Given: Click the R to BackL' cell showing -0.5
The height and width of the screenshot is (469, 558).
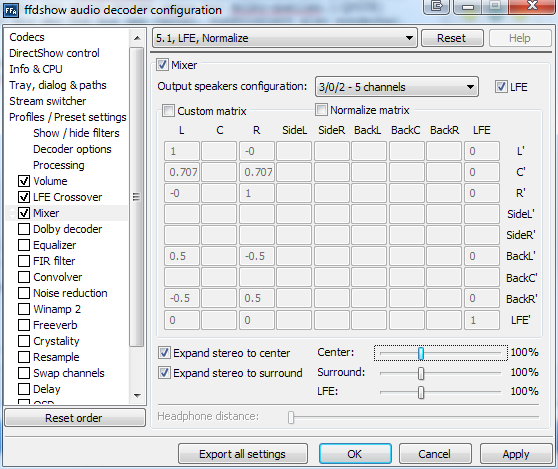Looking at the screenshot, I should coord(257,256).
